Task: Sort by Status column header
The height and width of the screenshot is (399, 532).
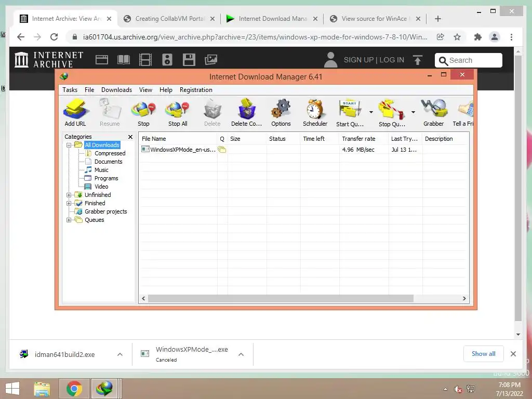Action: [283, 139]
